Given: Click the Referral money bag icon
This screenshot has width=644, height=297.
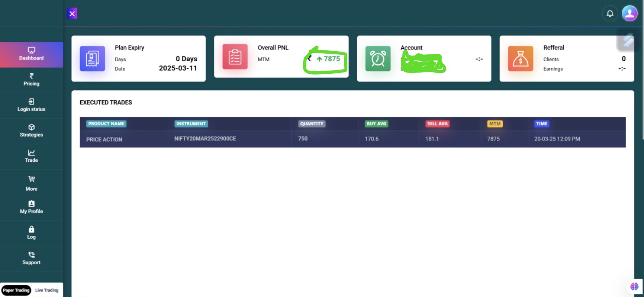Looking at the screenshot, I should click(x=520, y=58).
